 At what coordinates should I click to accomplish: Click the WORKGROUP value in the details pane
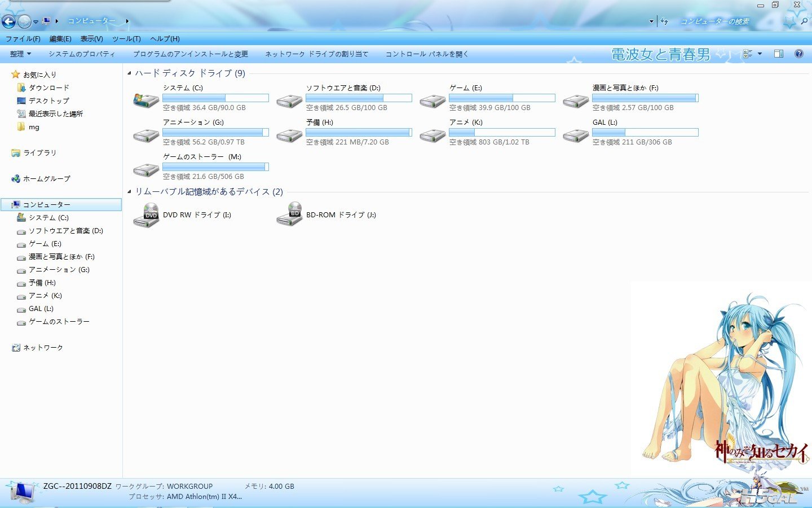189,486
